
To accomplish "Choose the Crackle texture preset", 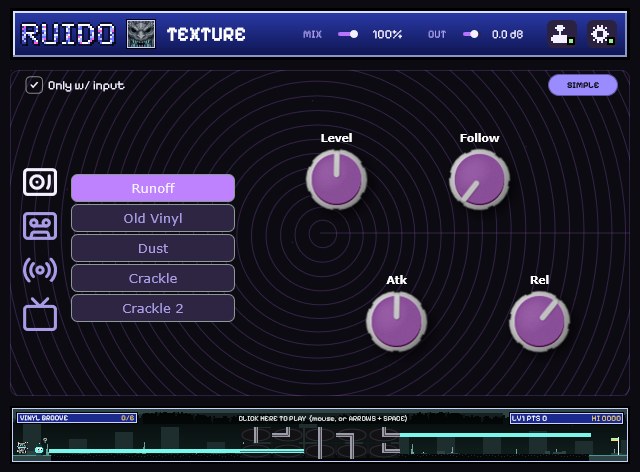I will (x=153, y=278).
